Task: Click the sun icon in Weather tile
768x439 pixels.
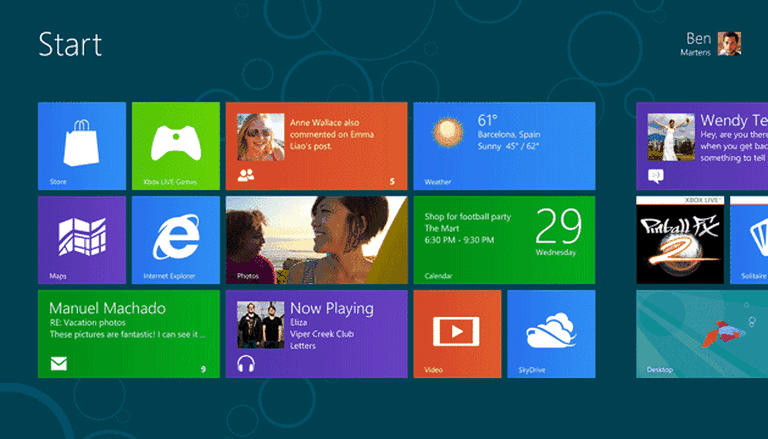Action: [x=448, y=132]
